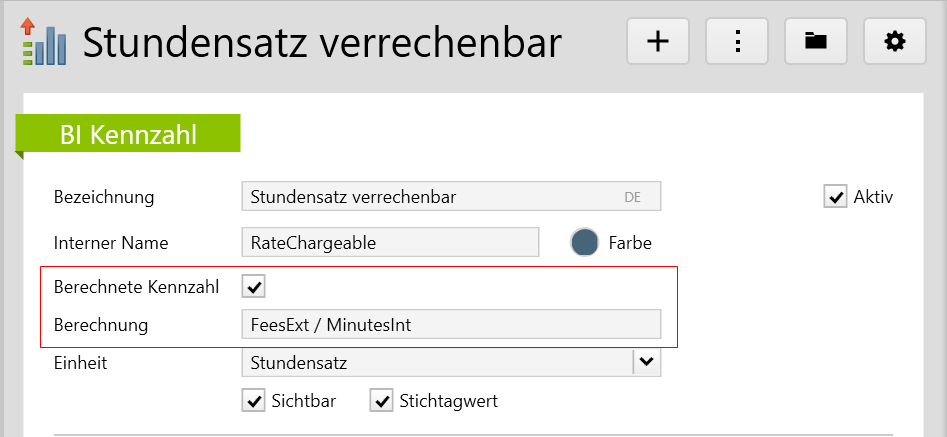Click the Stundensatz verrechenbar page title
The image size is (947, 437).
(x=321, y=42)
